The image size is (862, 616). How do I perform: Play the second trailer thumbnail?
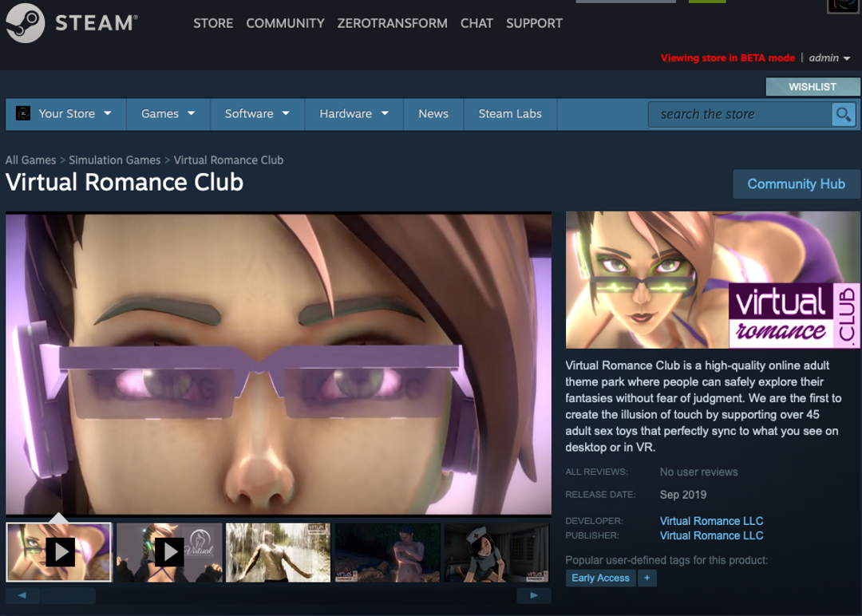click(x=169, y=552)
